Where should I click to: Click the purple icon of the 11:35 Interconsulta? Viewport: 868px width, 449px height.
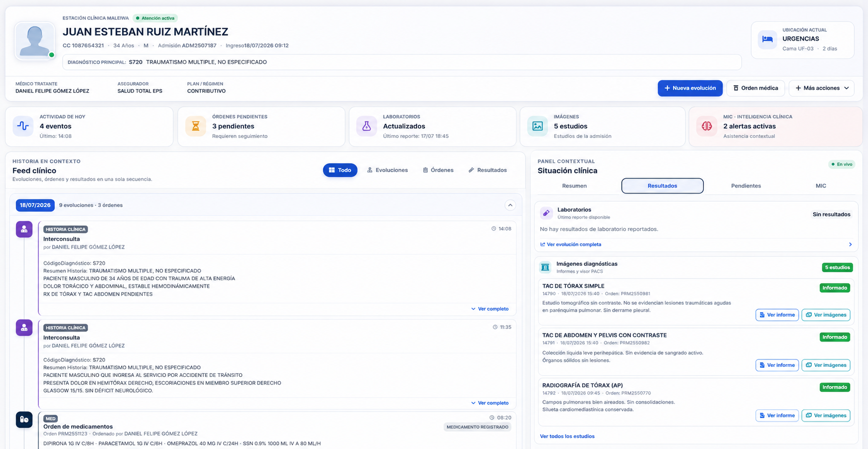[x=24, y=328]
